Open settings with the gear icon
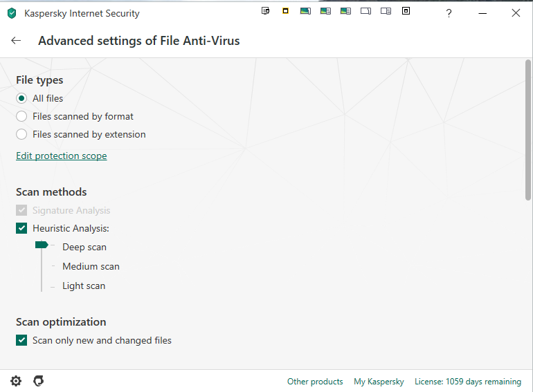 (16, 381)
